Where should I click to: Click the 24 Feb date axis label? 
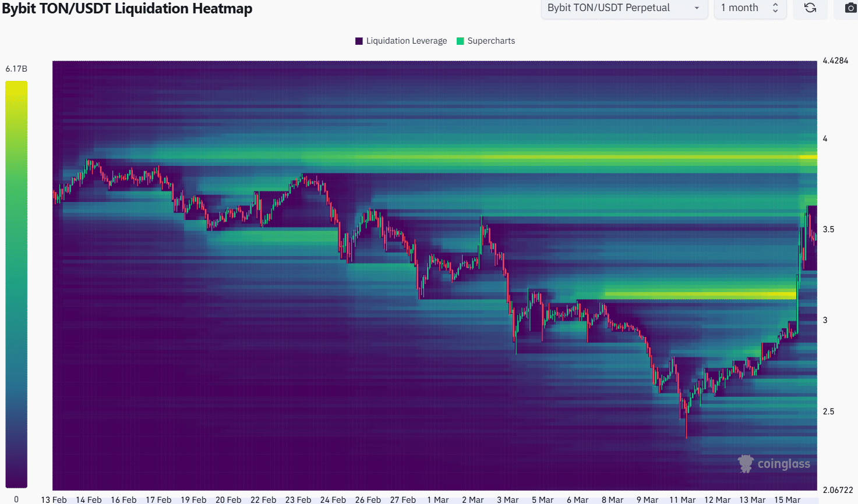[333, 499]
